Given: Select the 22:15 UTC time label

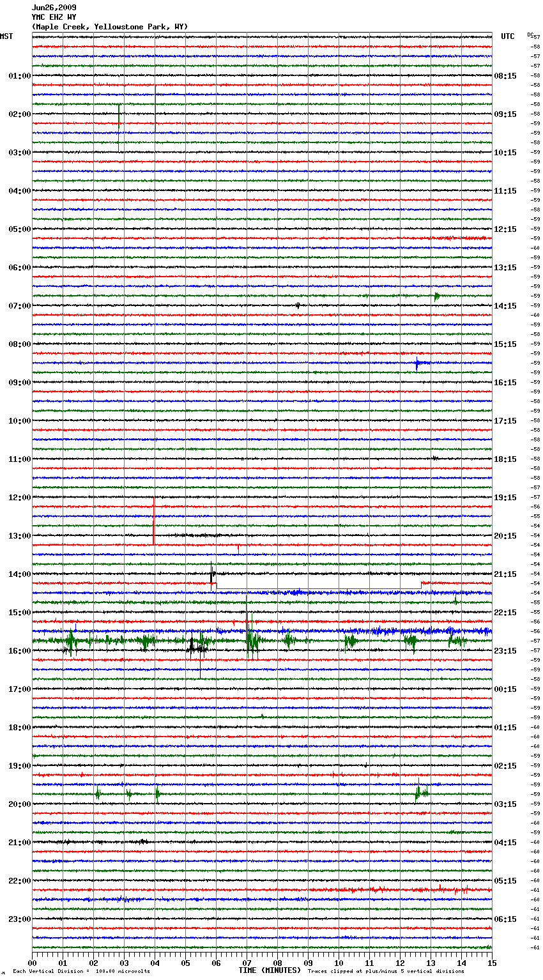Looking at the screenshot, I should [x=505, y=613].
